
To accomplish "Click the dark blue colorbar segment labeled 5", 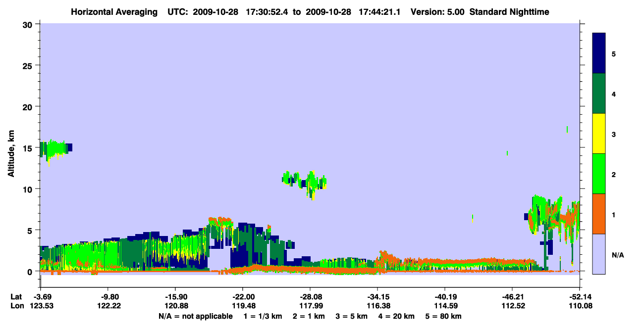I will click(x=599, y=53).
